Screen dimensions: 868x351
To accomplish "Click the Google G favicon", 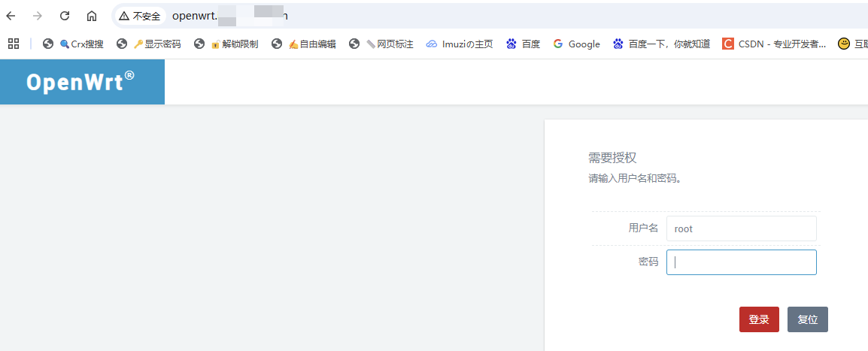I will [557, 44].
